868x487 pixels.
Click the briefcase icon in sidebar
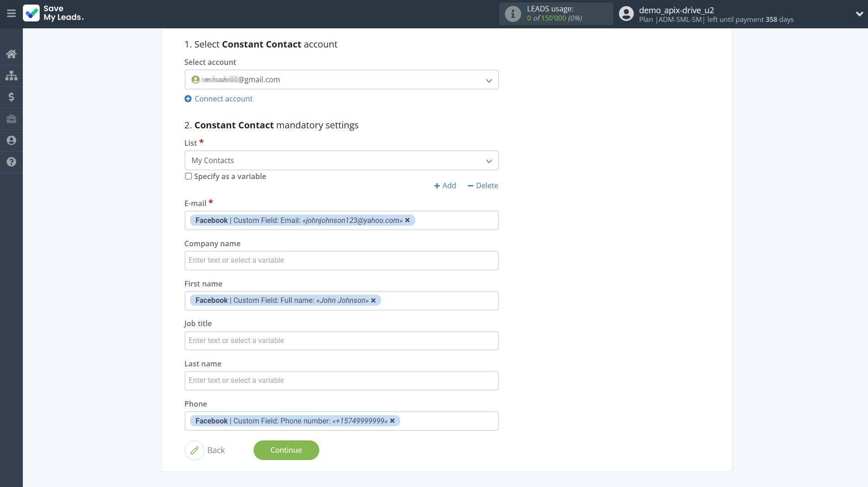[11, 119]
